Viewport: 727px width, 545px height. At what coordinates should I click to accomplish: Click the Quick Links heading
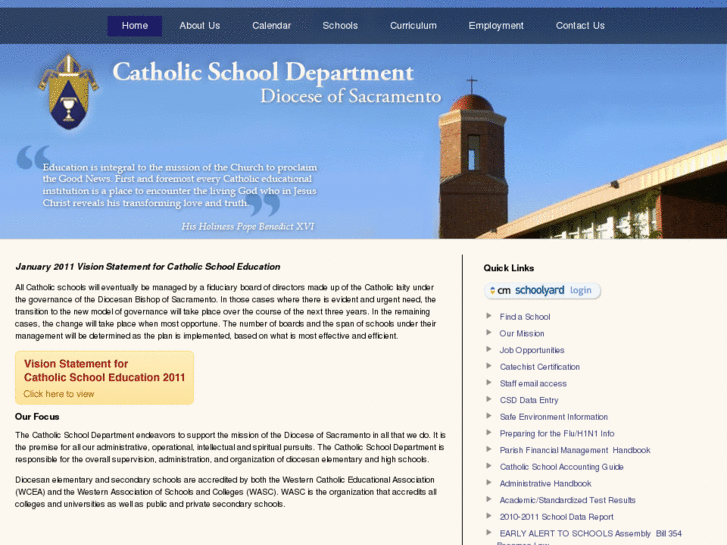click(509, 268)
